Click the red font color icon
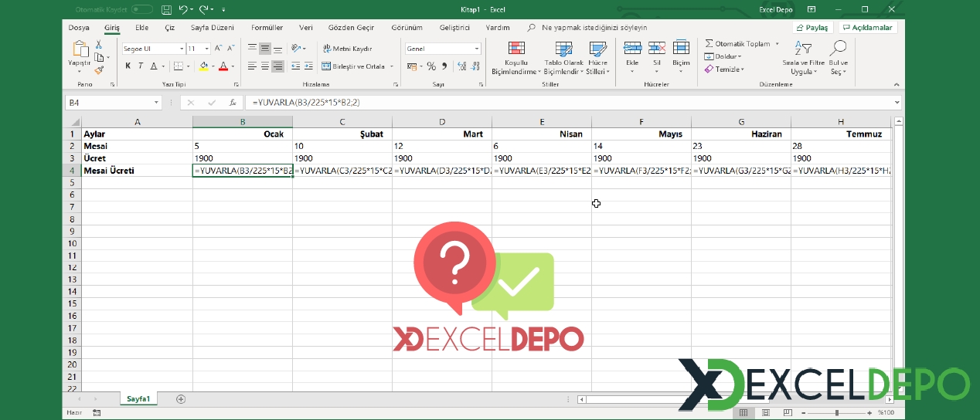The image size is (980, 420). [x=223, y=66]
